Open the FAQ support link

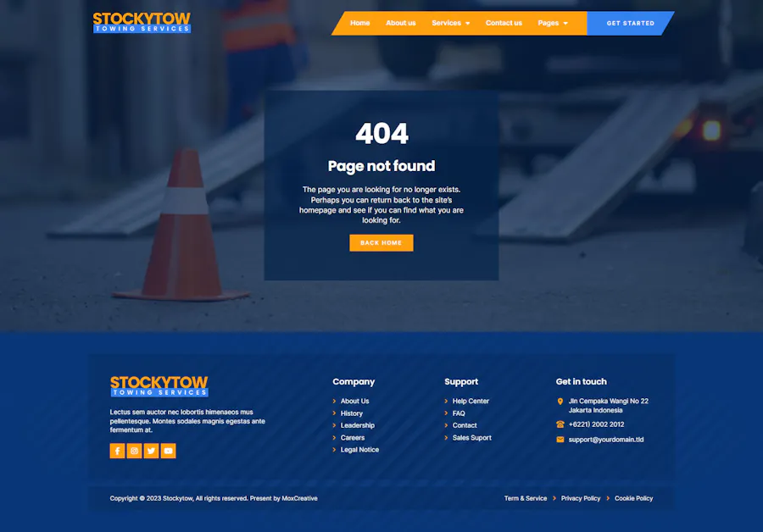pyautogui.click(x=459, y=413)
